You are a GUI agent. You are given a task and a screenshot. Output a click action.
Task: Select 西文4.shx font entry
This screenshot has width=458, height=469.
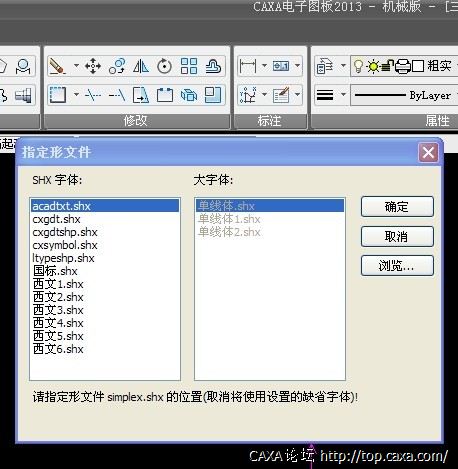point(105,323)
